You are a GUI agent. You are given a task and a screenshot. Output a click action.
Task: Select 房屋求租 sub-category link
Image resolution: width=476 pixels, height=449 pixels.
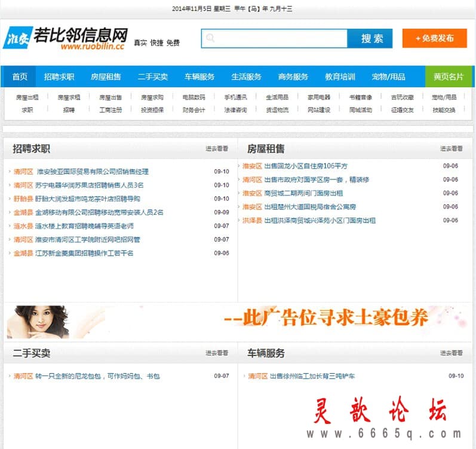69,97
